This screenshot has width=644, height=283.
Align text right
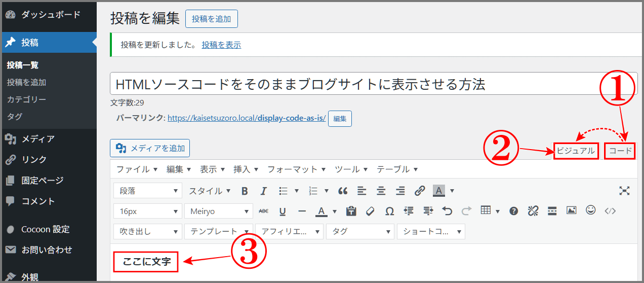point(400,191)
